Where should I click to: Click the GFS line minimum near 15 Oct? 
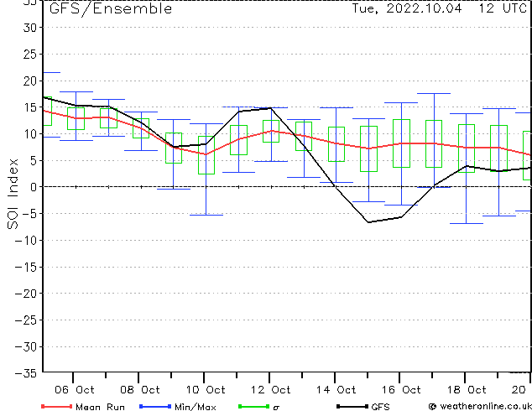[x=368, y=222]
